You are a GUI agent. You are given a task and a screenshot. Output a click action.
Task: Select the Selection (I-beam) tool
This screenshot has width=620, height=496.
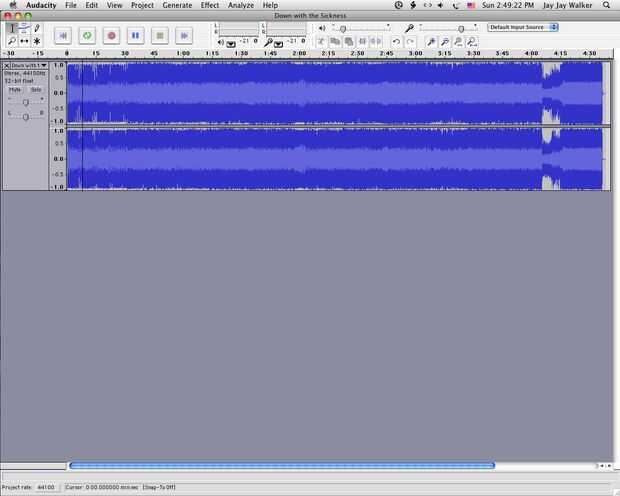[x=12, y=28]
